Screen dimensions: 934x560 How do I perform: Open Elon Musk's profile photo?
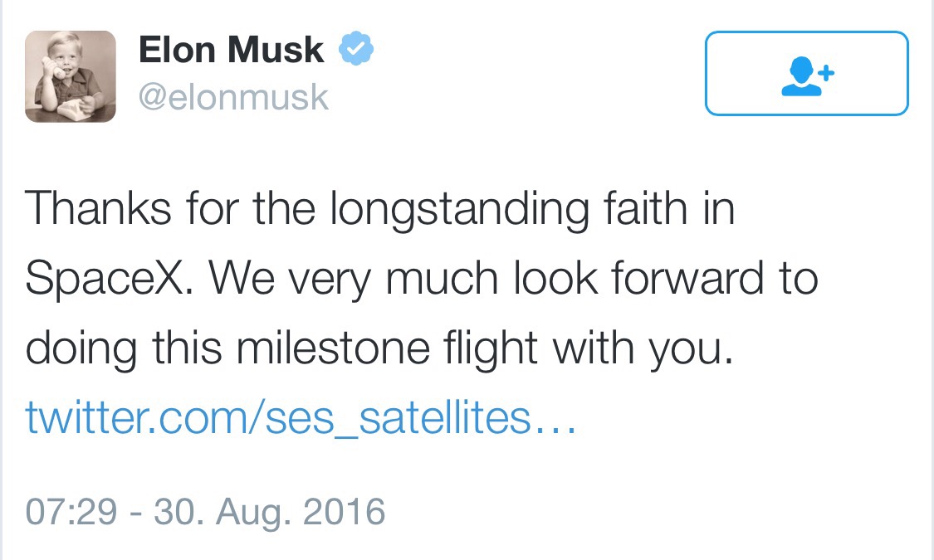(x=71, y=76)
